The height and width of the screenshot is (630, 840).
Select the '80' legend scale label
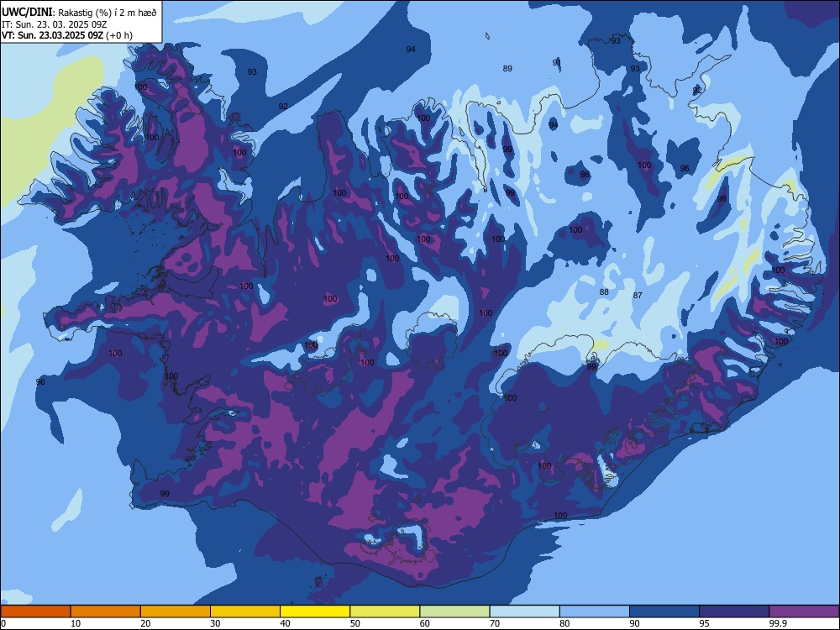pos(564,623)
